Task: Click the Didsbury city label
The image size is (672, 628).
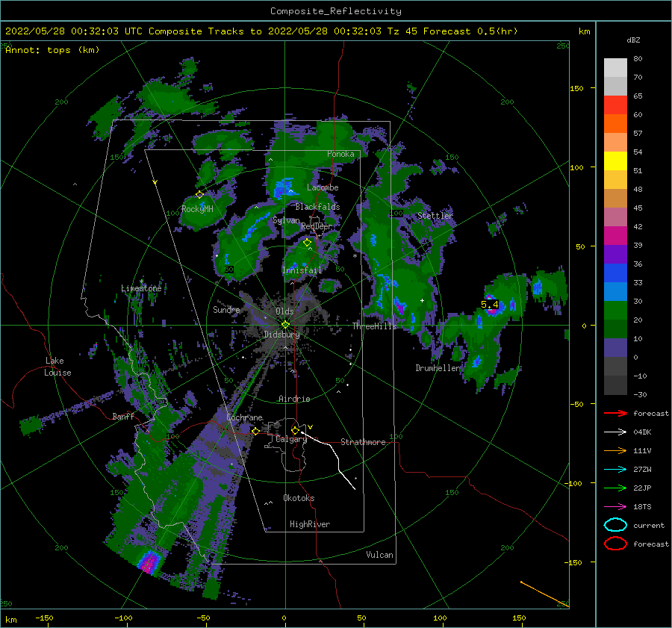Action: pyautogui.click(x=281, y=335)
